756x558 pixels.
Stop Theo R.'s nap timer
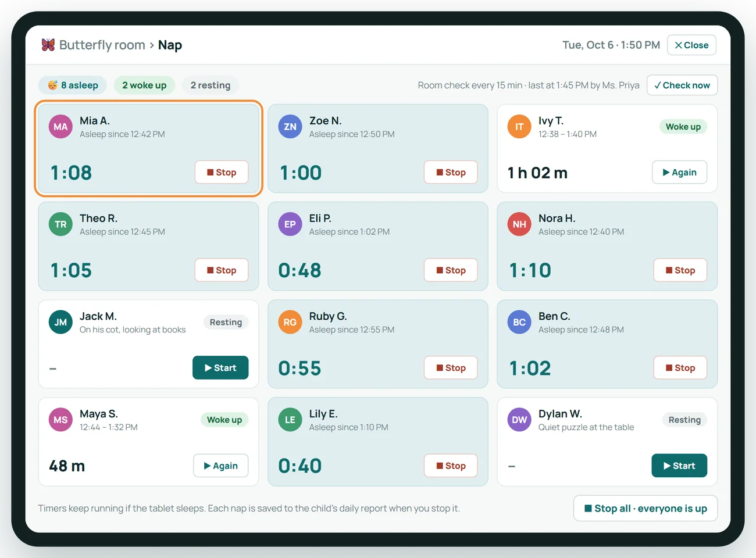click(222, 270)
